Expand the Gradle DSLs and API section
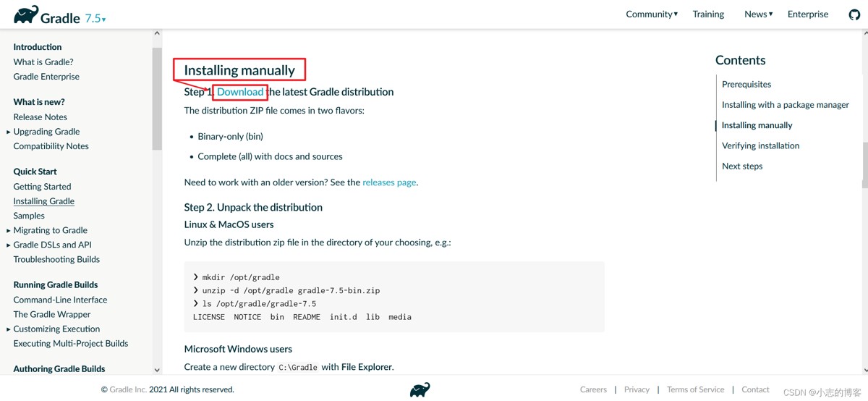This screenshot has width=868, height=401. pos(9,245)
